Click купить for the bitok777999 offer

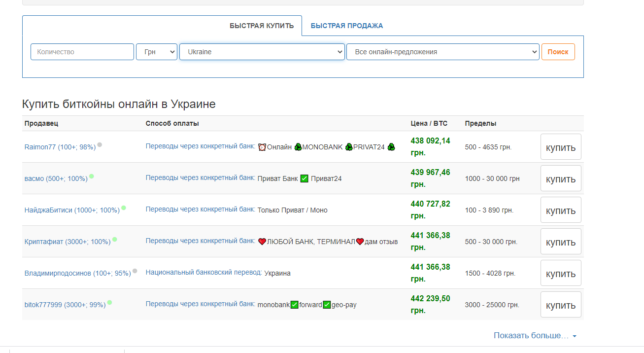coord(561,305)
